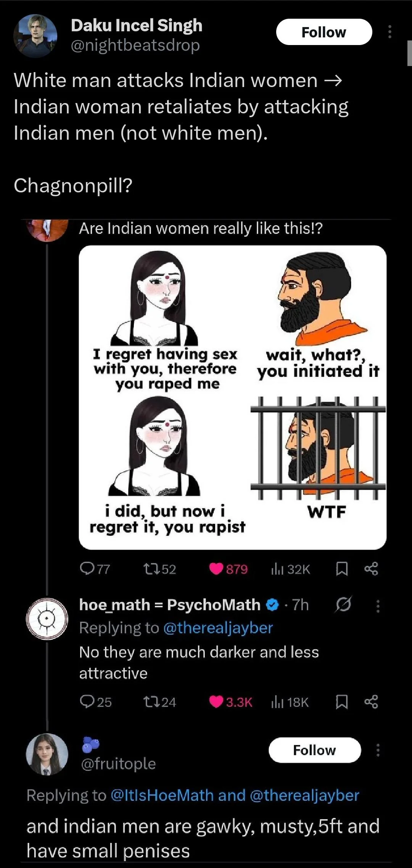
Task: Share the hoe_math reply
Action: (371, 702)
